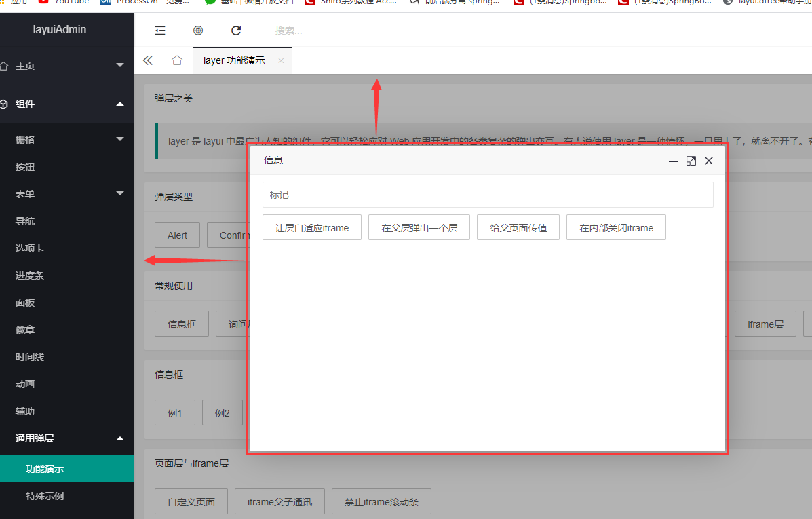Collapse tab list with double-left chevron icon

(148, 60)
